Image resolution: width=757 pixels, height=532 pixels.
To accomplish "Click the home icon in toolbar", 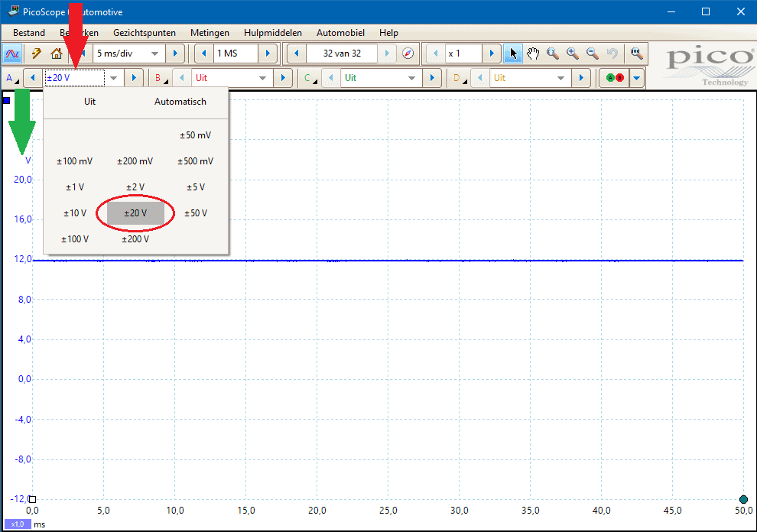I will 56,54.
